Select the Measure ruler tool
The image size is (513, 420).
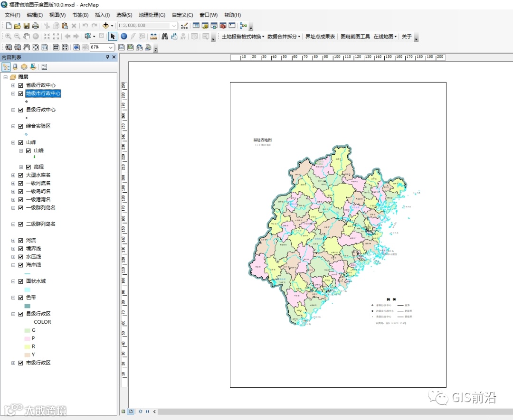point(153,36)
